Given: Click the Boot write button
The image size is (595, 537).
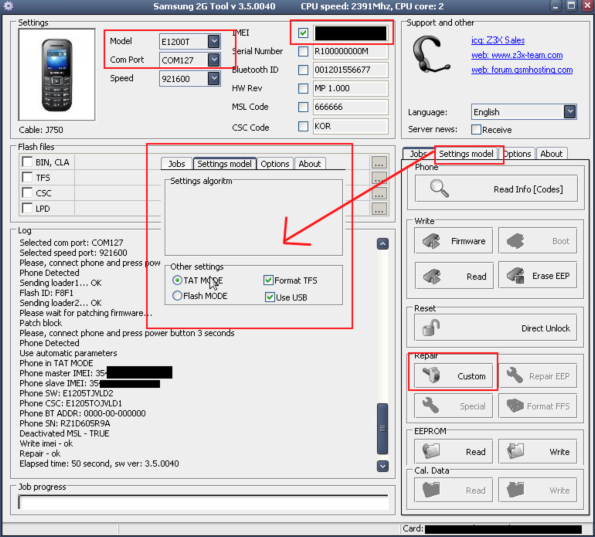Looking at the screenshot, I should point(537,241).
